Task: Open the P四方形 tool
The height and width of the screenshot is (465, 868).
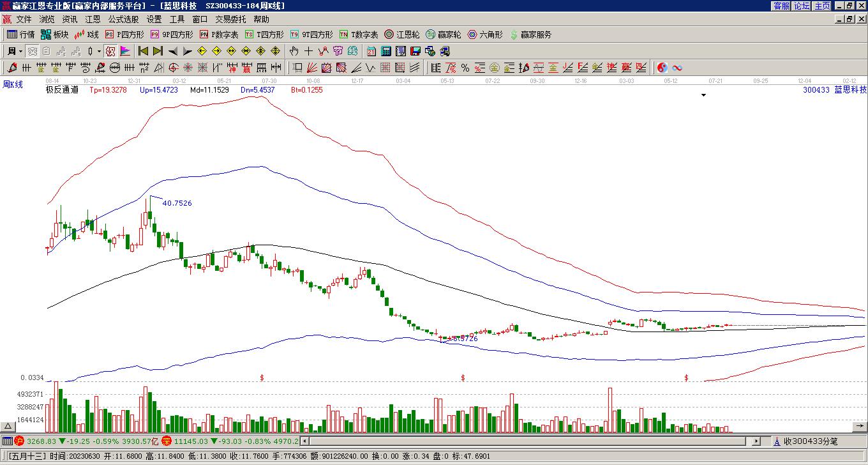Action: (124, 34)
